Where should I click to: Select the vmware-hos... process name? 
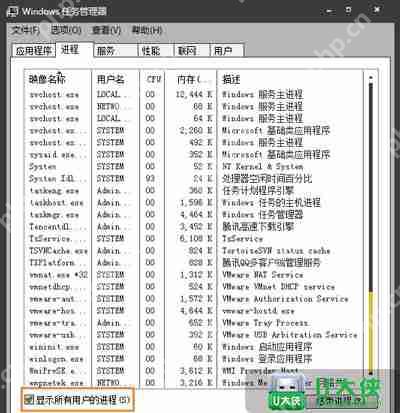pos(57,311)
